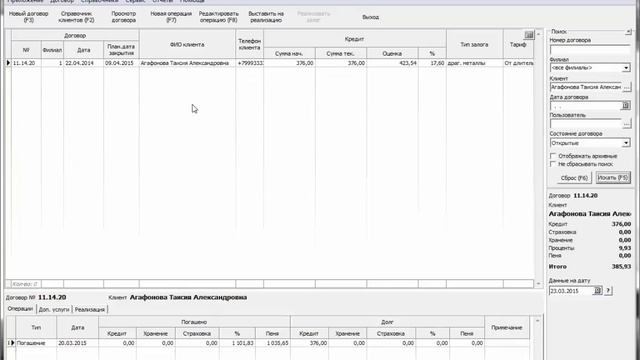Click planned close date 09.04.2015
The width and height of the screenshot is (640, 360).
coord(121,63)
